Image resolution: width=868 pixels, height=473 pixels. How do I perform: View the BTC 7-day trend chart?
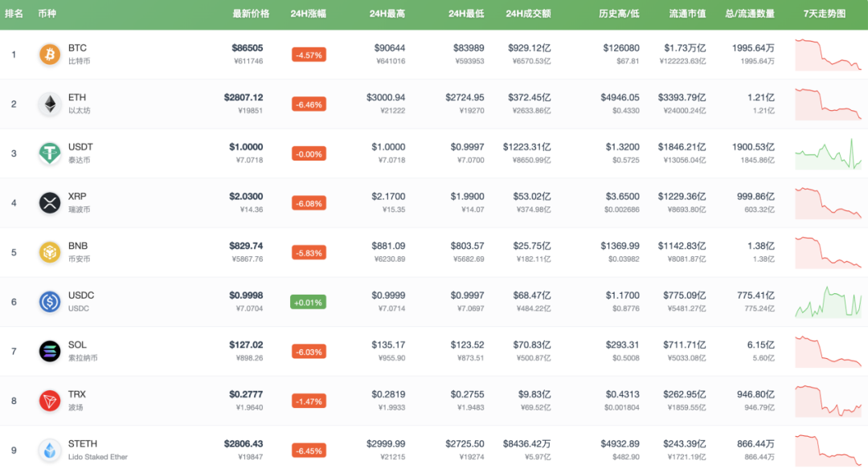tap(828, 55)
